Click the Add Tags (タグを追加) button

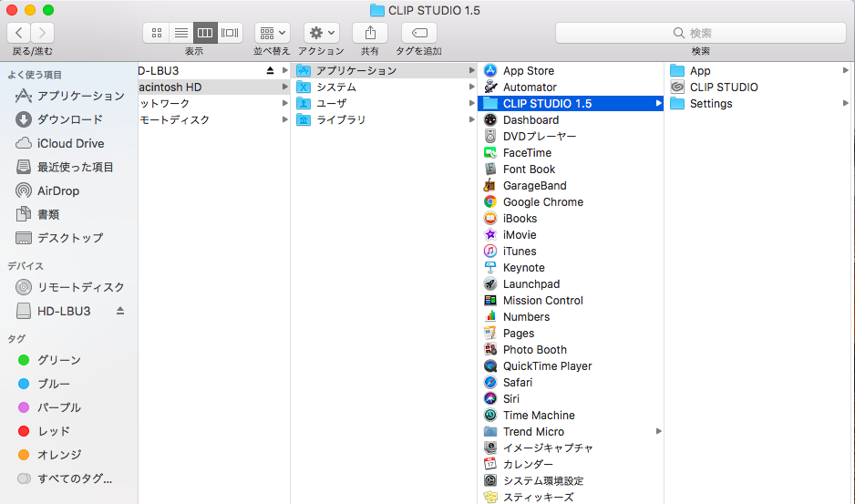point(418,33)
